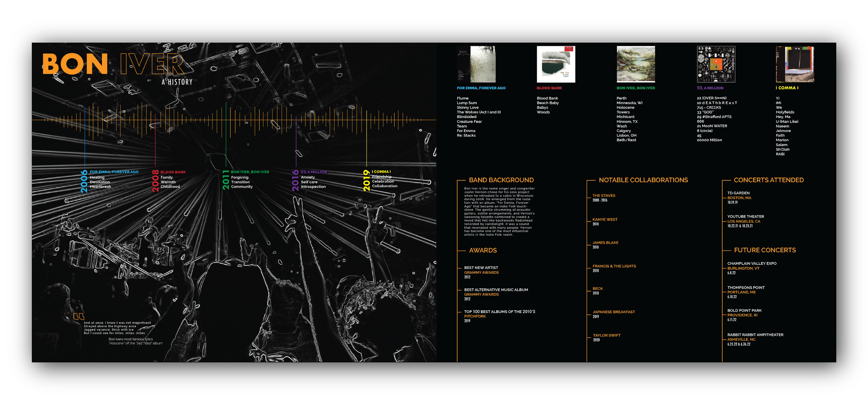
Task: Click the Re: Stacks track name
Action: point(466,135)
